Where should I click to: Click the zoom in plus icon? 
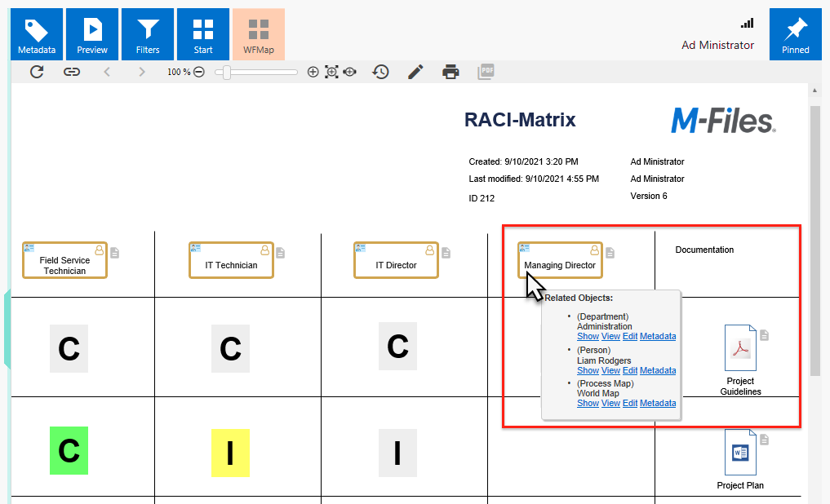click(313, 72)
